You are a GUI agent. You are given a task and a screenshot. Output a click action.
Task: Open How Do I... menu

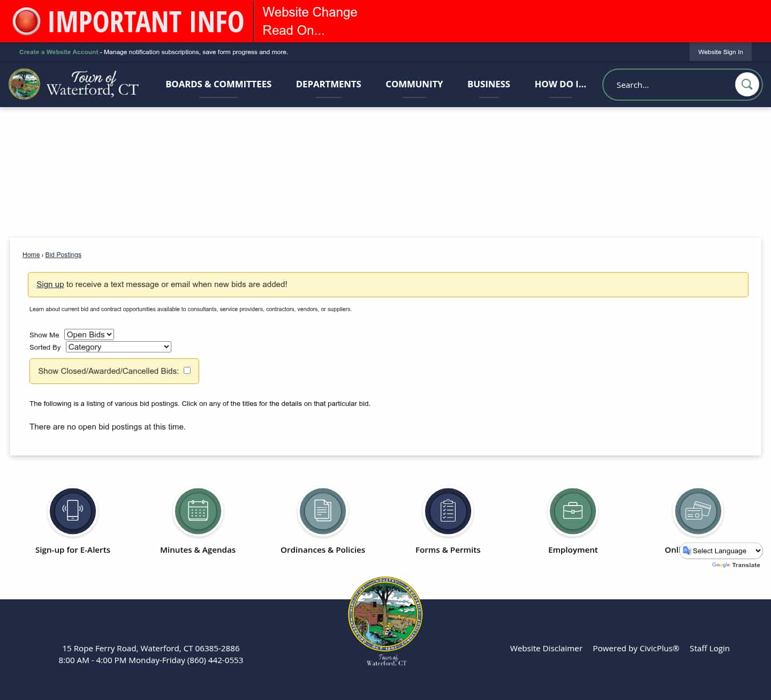click(x=561, y=84)
